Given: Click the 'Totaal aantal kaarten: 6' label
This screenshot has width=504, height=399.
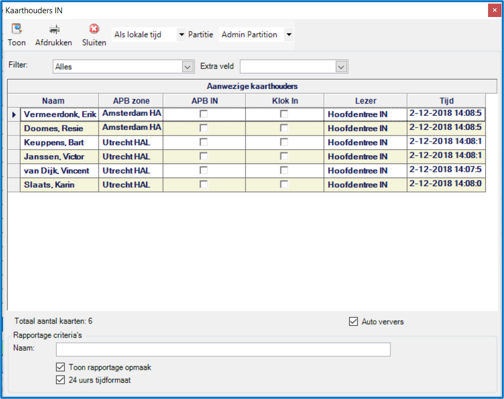Looking at the screenshot, I should click(53, 321).
